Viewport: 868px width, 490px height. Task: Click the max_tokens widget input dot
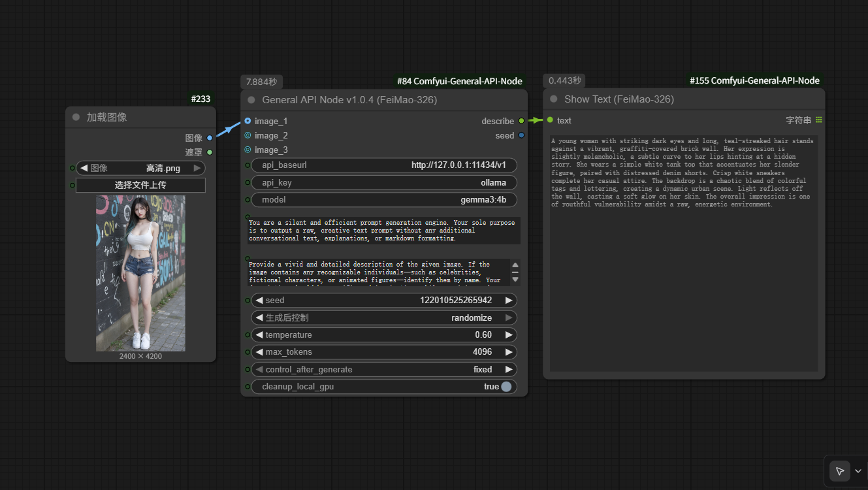(248, 352)
